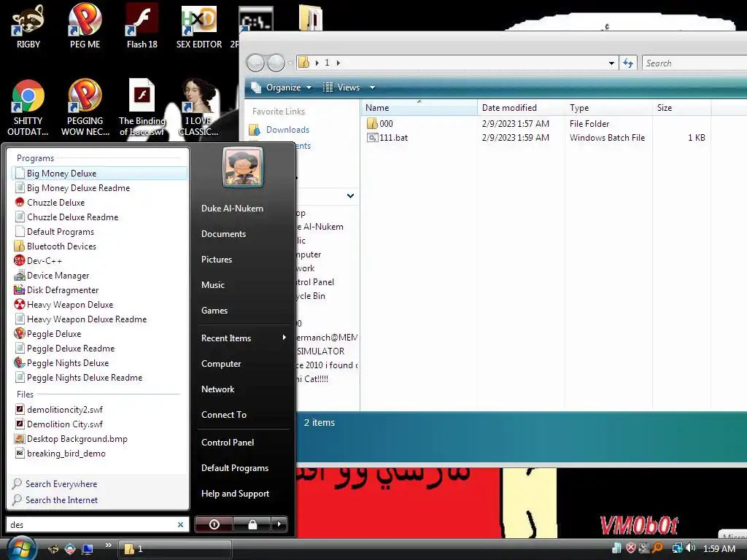Click the 1:59 AM taskbar clock
Image resolution: width=747 pixels, height=560 pixels.
pos(719,548)
